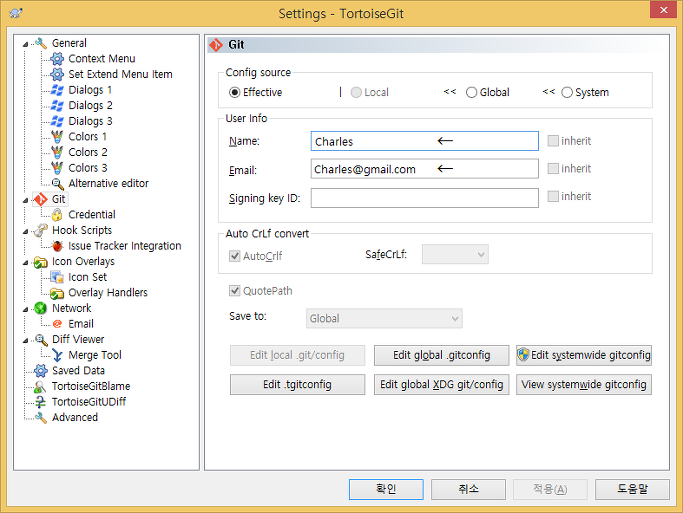The width and height of the screenshot is (683, 513).
Task: Click Edit systemwide gitconfig button
Action: point(584,355)
